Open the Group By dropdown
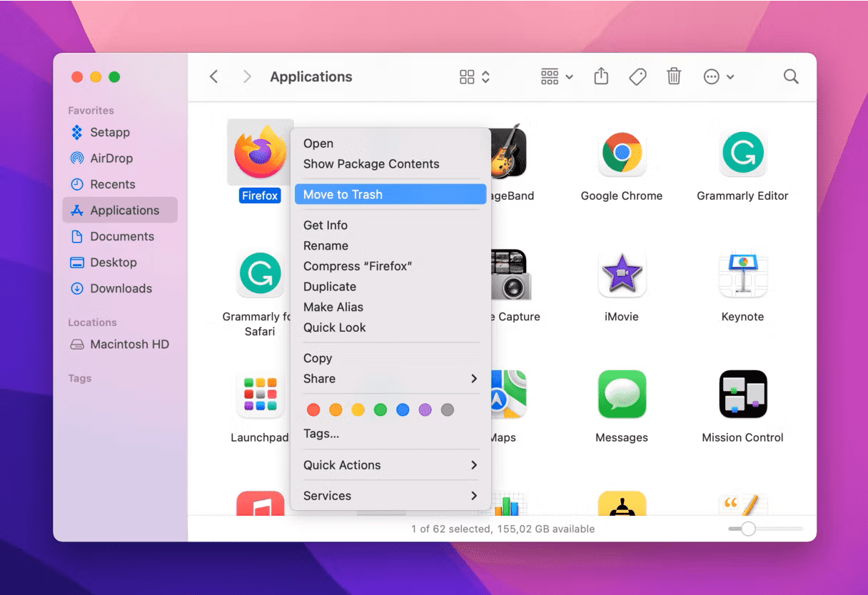Image resolution: width=868 pixels, height=595 pixels. pos(557,76)
